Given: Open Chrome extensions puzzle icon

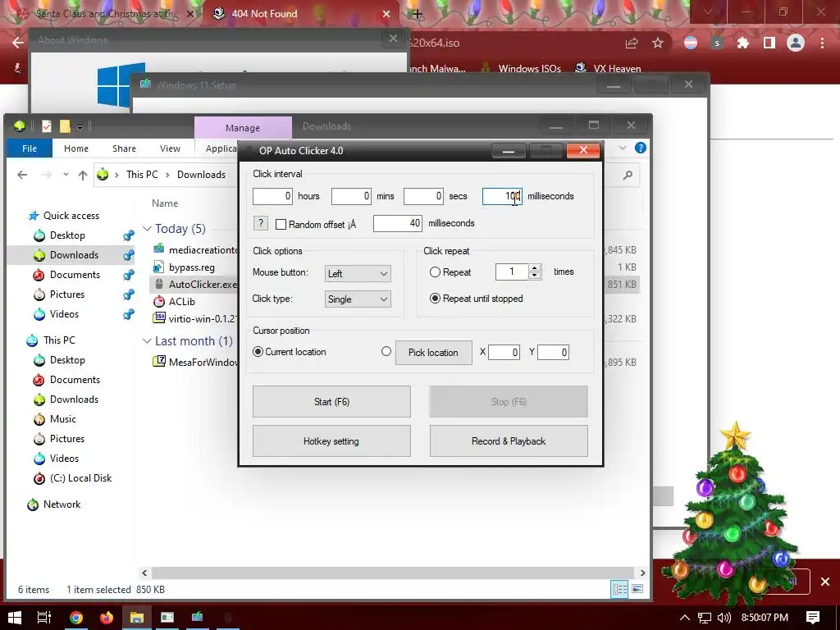Looking at the screenshot, I should pyautogui.click(x=742, y=43).
